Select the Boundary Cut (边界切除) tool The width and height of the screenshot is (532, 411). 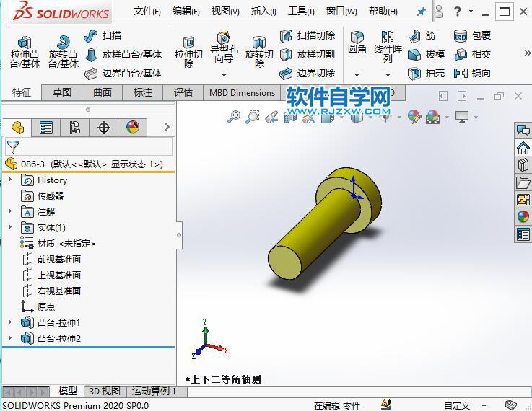coord(308,73)
